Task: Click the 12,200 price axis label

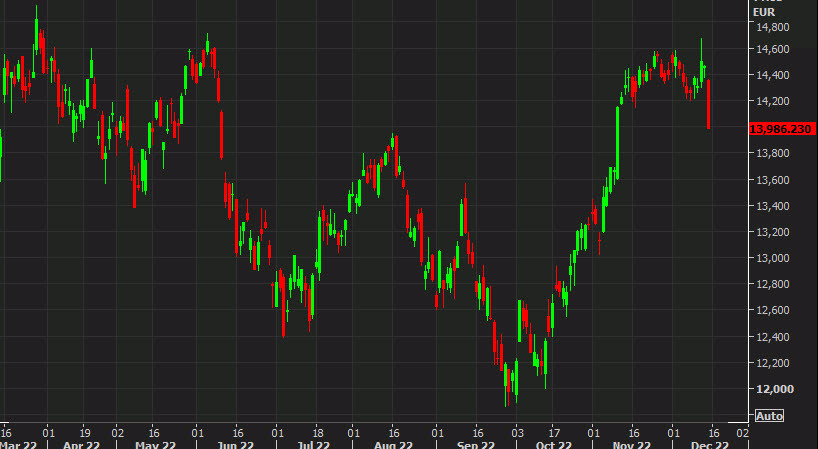Action: (773, 363)
